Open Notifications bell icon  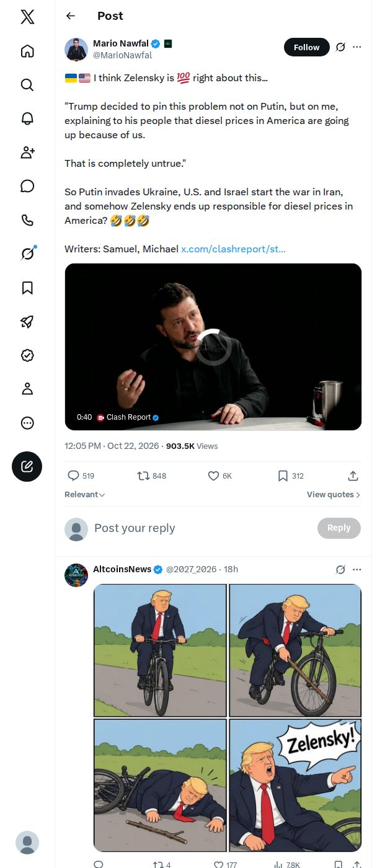point(27,118)
